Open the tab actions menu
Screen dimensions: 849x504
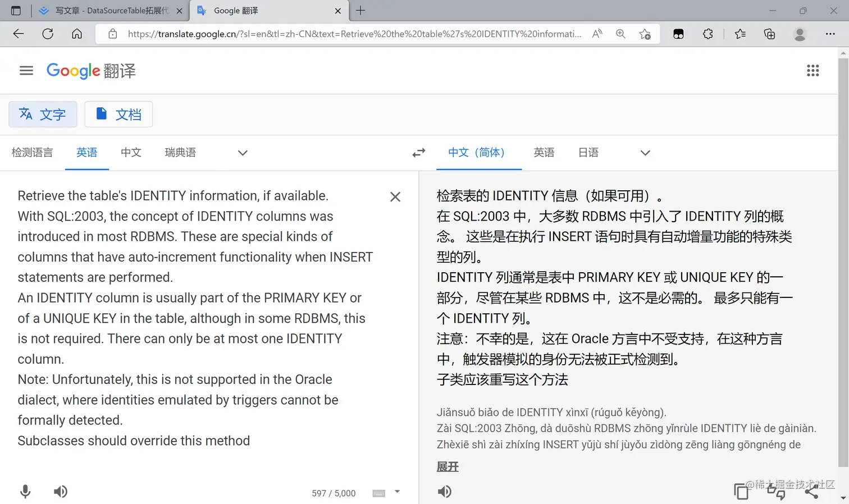pyautogui.click(x=16, y=11)
